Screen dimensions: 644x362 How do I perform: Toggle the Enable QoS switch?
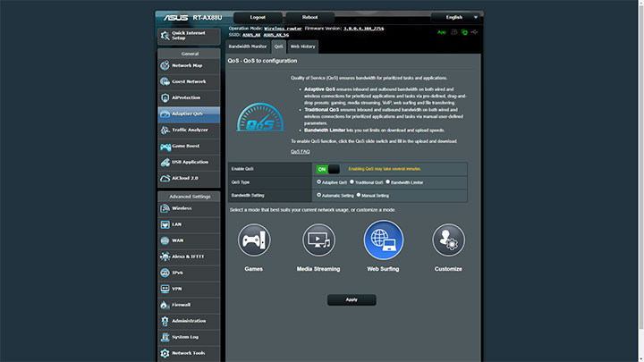327,169
